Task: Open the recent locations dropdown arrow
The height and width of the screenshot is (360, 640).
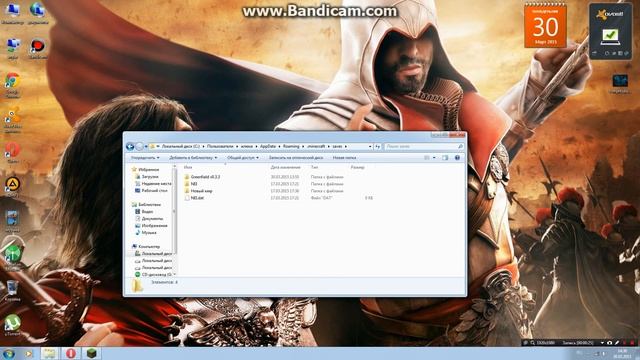Action: click(146, 147)
